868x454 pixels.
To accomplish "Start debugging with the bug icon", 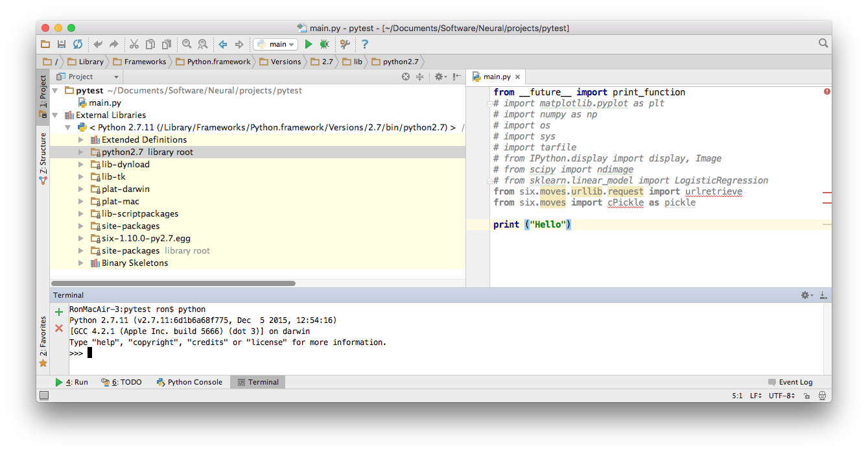I will tap(324, 44).
